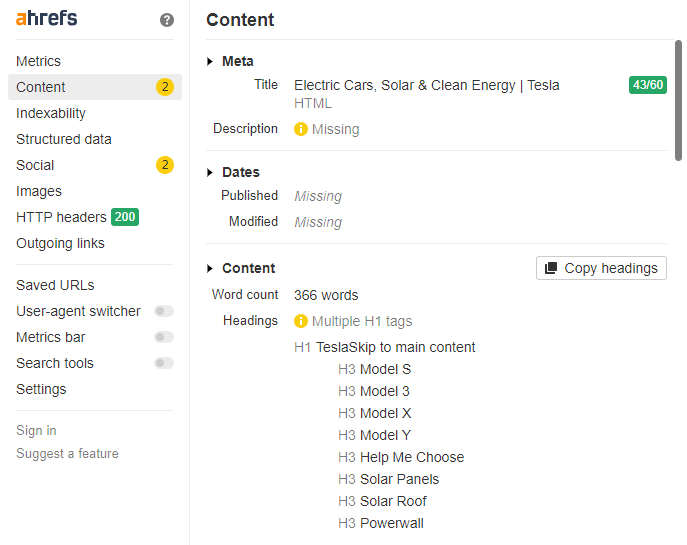Click the Multiple H1 tags warning icon
This screenshot has width=687, height=545.
point(301,321)
